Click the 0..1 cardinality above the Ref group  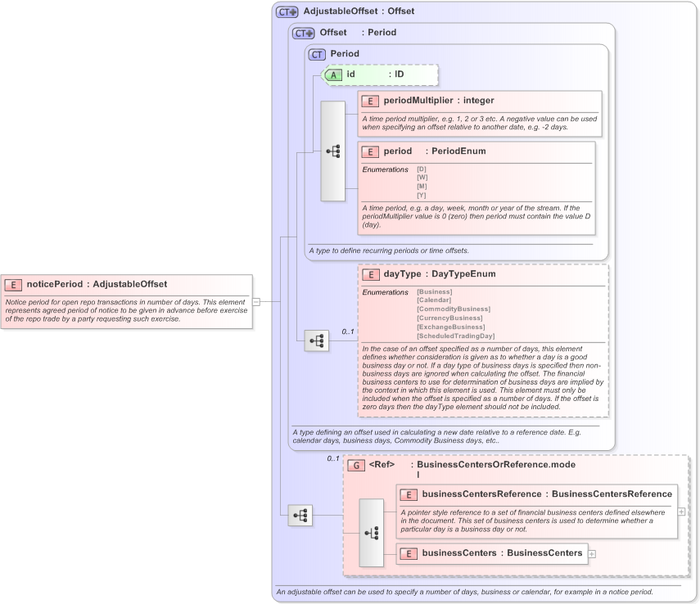click(x=333, y=458)
